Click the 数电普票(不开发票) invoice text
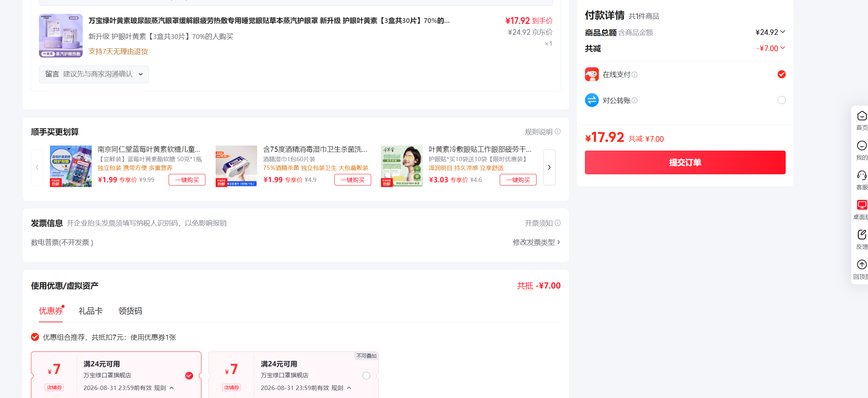868x398 pixels. 62,242
